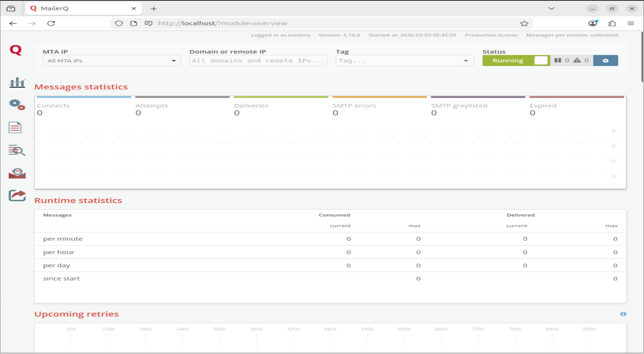Expand the All MTA IPs dropdown
644x354 pixels.
pyautogui.click(x=112, y=60)
